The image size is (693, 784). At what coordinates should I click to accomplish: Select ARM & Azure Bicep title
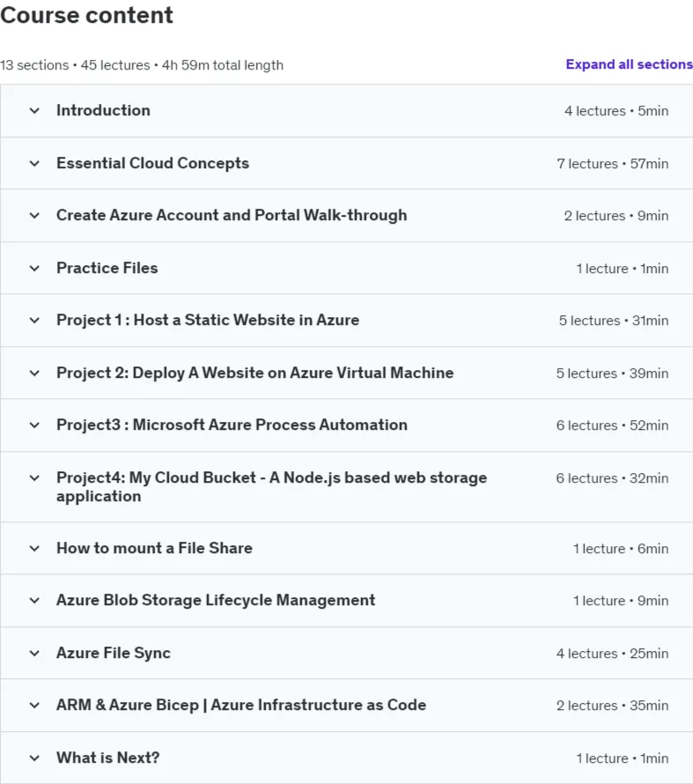pyautogui.click(x=241, y=705)
